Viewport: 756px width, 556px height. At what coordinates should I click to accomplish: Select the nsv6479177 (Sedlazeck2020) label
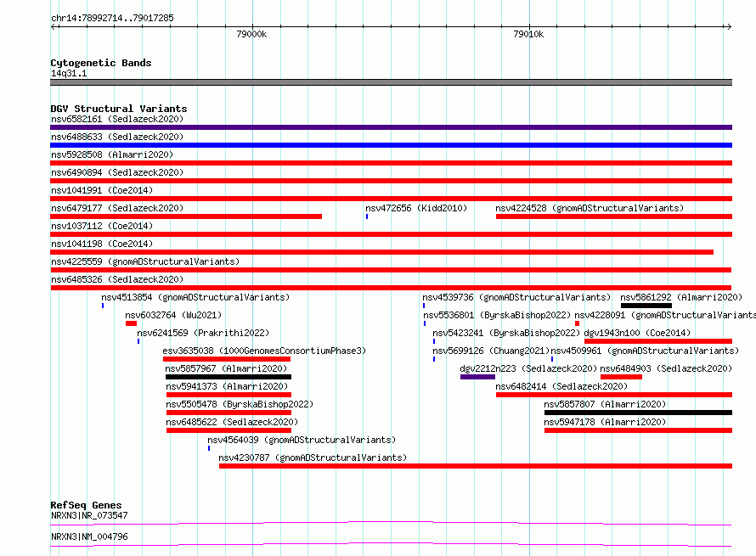pos(117,208)
